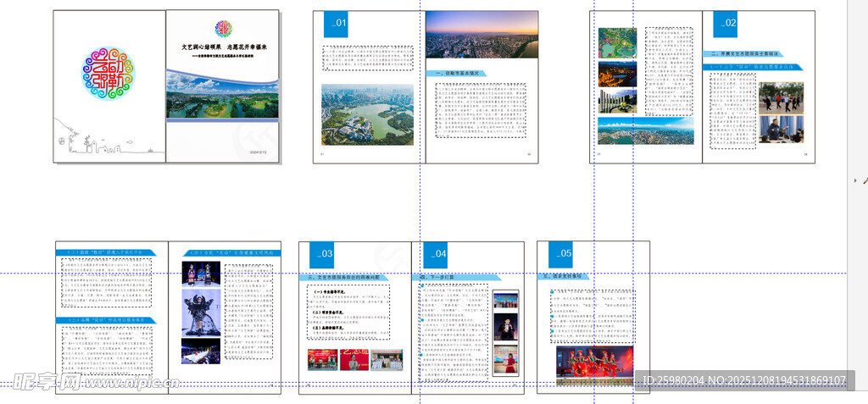
Task: Select the blue 01 page number block
Action: 336,24
